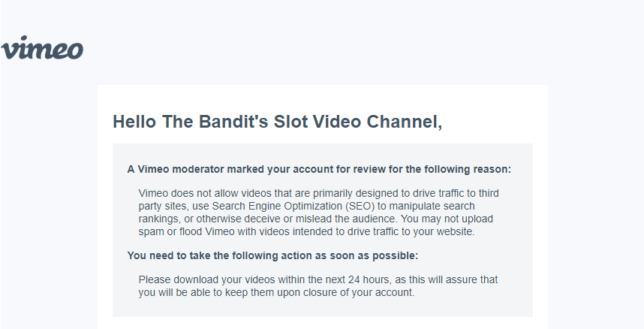Click the "(SEO)" abbreviation in the message
644x329 pixels.
pyautogui.click(x=360, y=206)
